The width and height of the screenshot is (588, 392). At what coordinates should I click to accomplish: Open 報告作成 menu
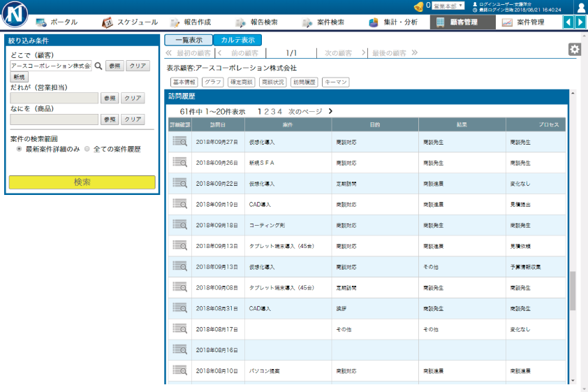[191, 22]
